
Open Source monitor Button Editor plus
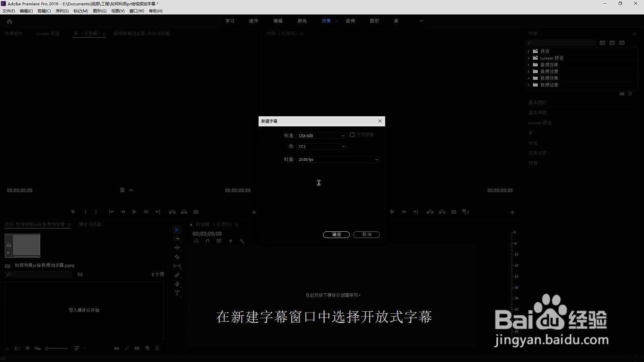point(254,212)
